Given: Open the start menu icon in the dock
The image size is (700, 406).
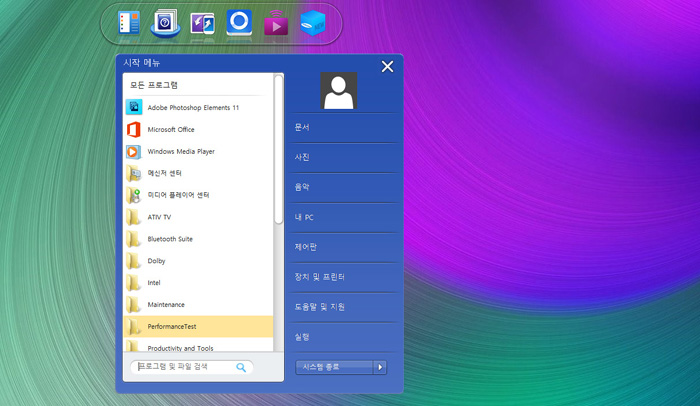Looking at the screenshot, I should click(129, 22).
